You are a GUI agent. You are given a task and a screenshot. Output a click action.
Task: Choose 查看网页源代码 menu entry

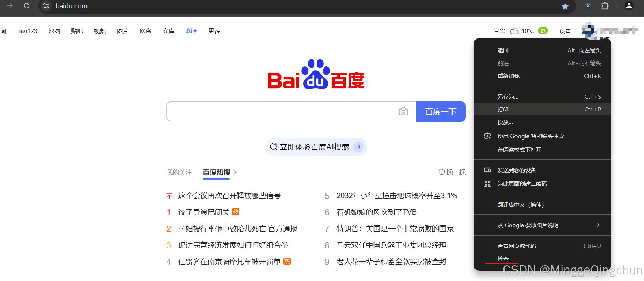[542, 246]
